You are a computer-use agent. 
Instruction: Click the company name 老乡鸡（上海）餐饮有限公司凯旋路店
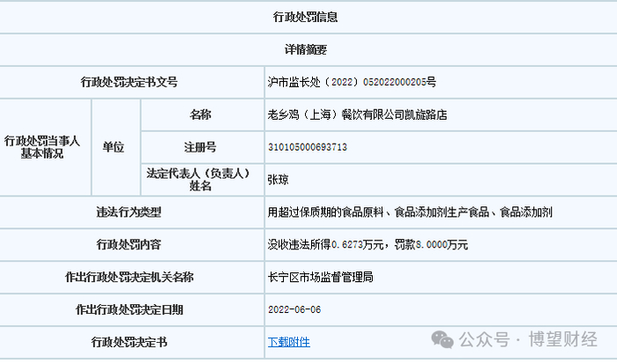click(x=357, y=115)
